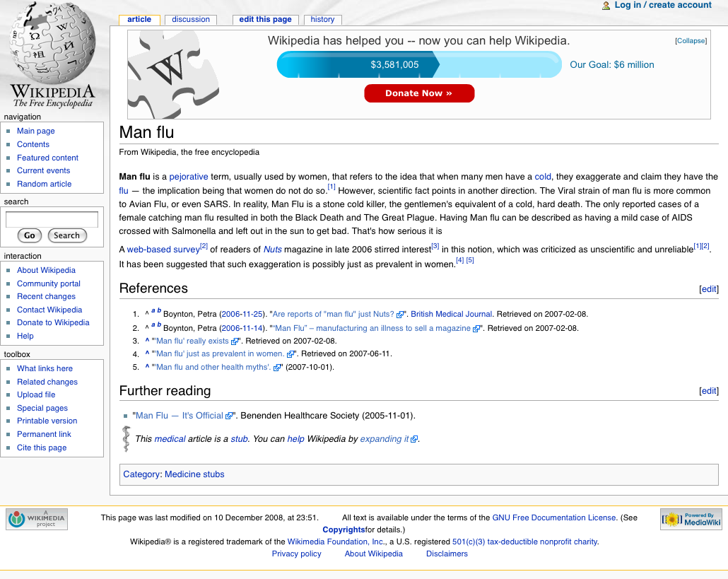Click the user icon beside Log in
This screenshot has height=579, width=728.
606,6
